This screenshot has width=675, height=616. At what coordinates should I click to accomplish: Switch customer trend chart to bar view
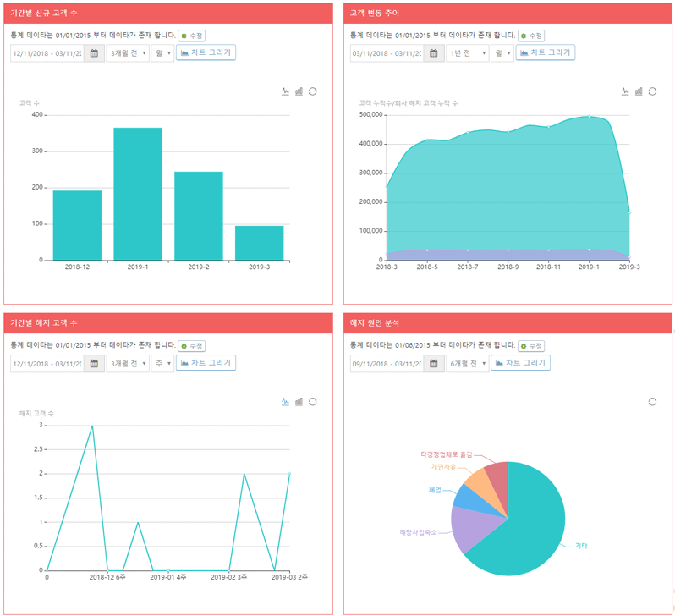(639, 91)
